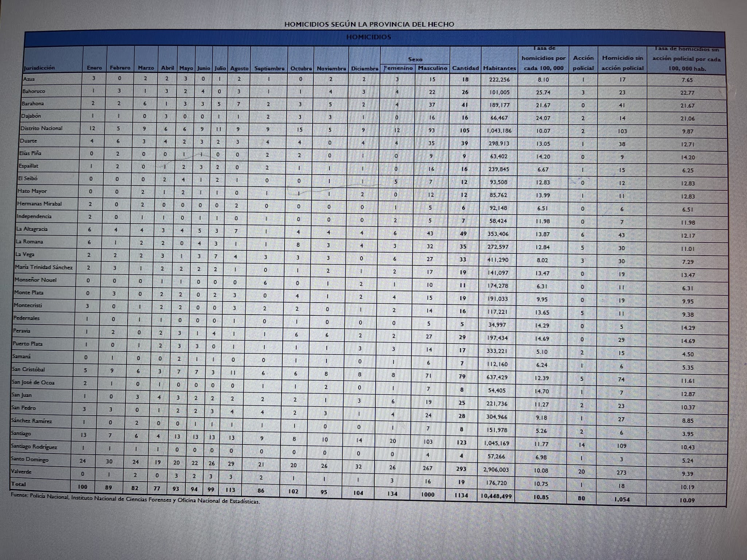Click the HOMICIDIOS blue banner row
This screenshot has width=747, height=560.
(x=368, y=37)
